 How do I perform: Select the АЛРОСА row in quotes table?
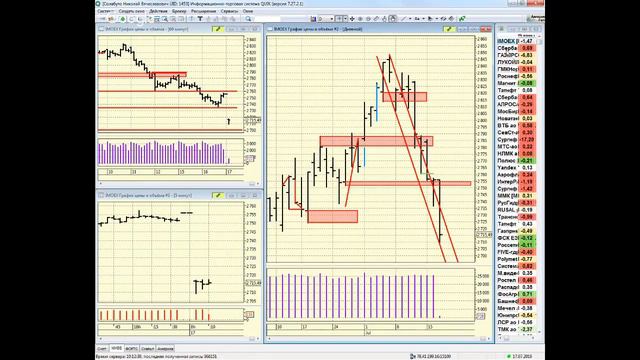516,104
